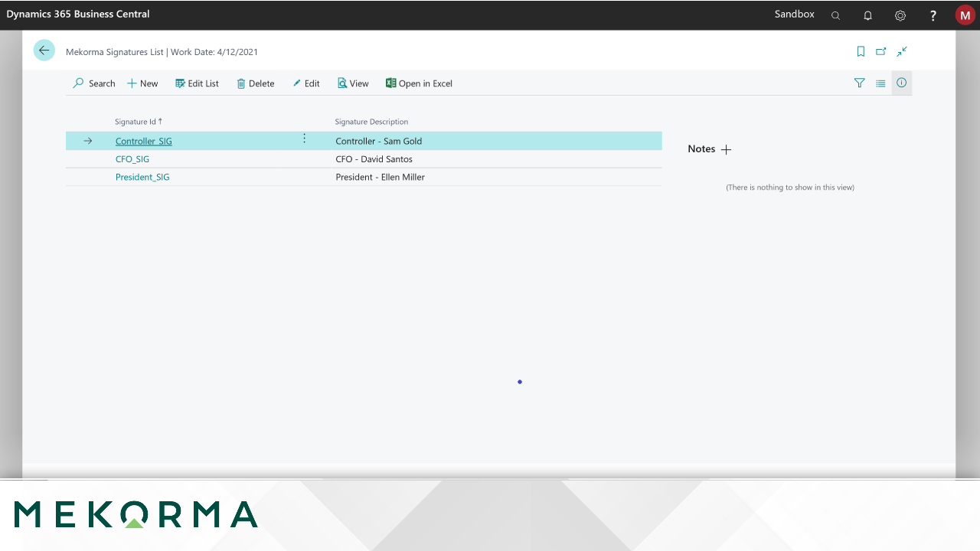Image resolution: width=980 pixels, height=551 pixels.
Task: Sort by Signature Id column header
Action: pos(139,122)
